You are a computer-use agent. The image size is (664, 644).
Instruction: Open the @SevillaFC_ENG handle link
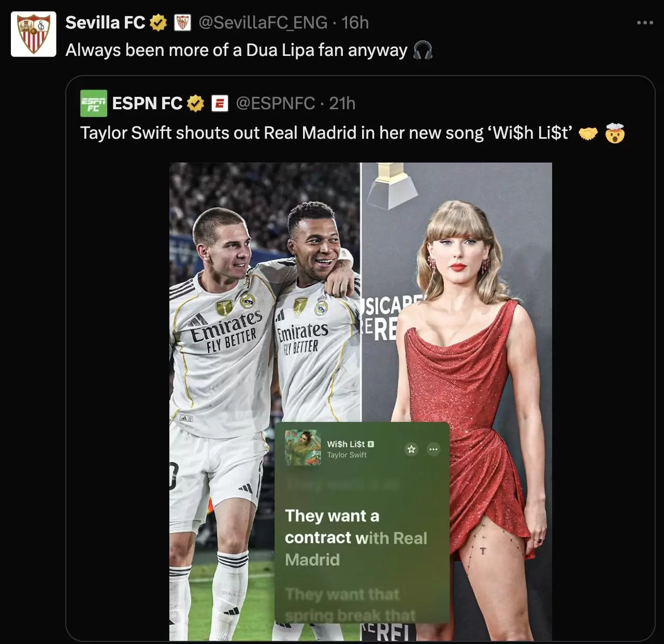coord(263,23)
